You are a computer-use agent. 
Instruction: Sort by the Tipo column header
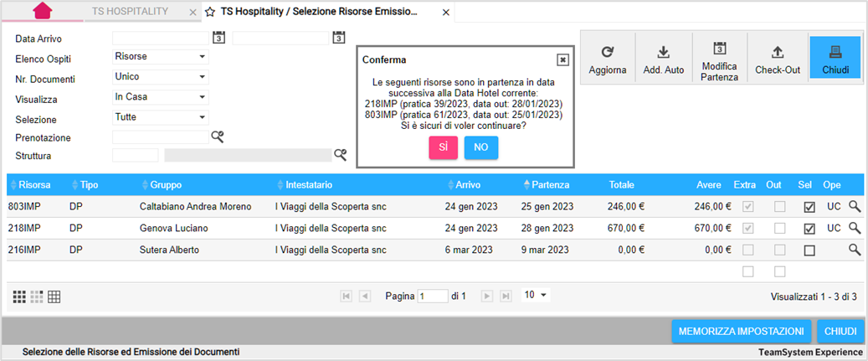click(x=88, y=184)
